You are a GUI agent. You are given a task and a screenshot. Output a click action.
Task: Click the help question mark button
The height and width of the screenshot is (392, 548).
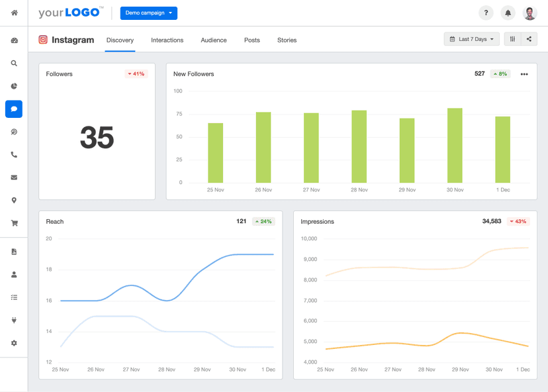485,13
